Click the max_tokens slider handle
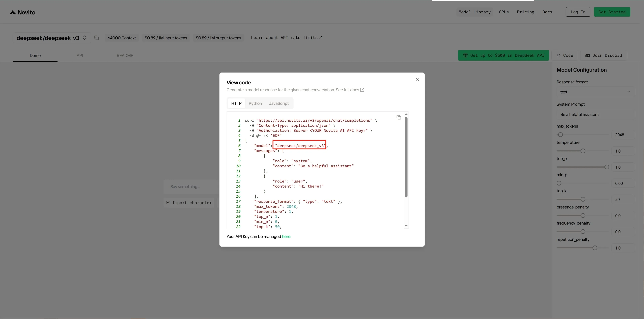 click(x=560, y=134)
